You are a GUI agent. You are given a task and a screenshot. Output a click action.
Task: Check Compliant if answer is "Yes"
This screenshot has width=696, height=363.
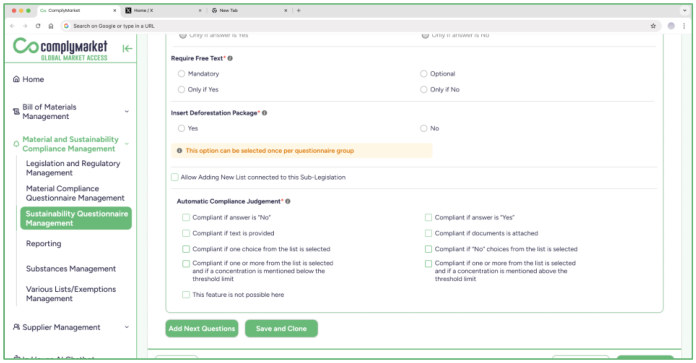(428, 217)
